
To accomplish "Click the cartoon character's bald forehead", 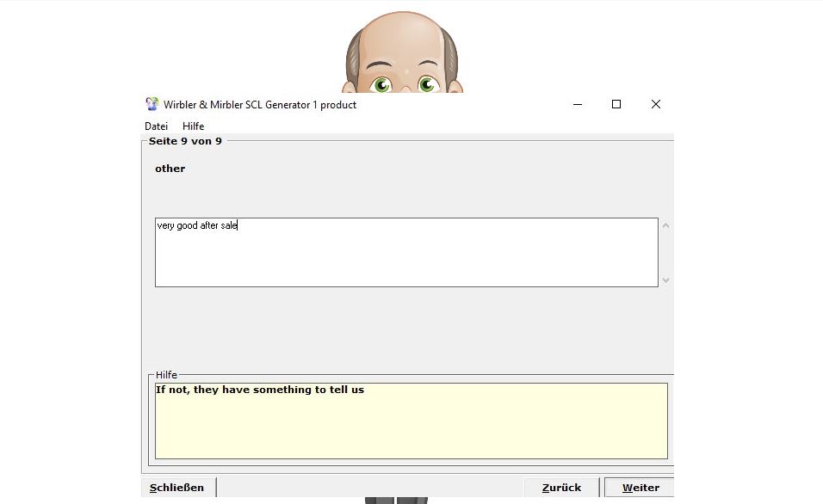I will (403, 39).
